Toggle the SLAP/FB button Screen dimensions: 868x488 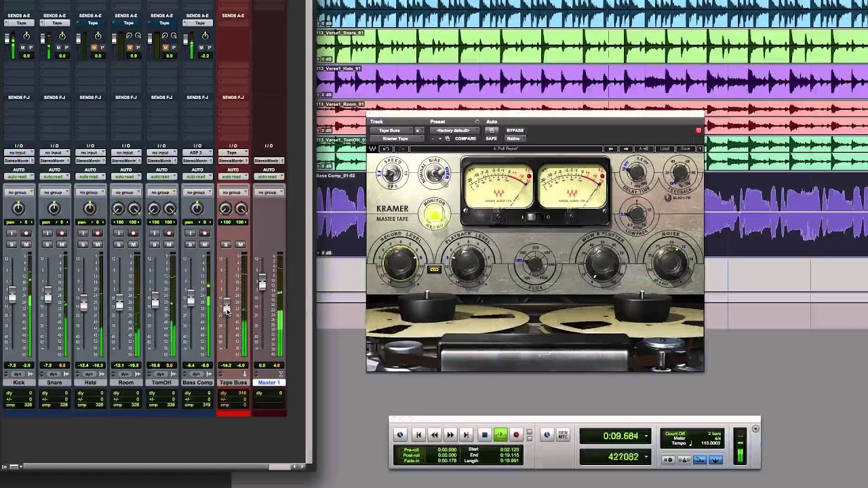(668, 198)
